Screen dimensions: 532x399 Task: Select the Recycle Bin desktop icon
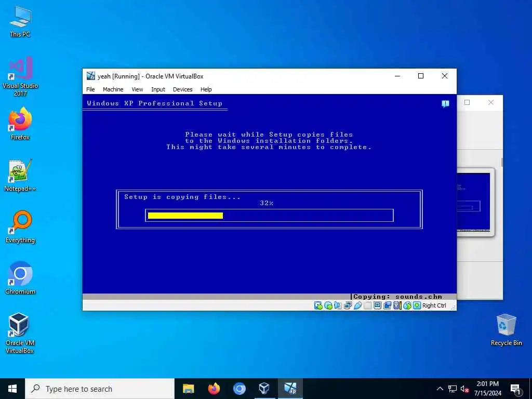[x=506, y=330]
